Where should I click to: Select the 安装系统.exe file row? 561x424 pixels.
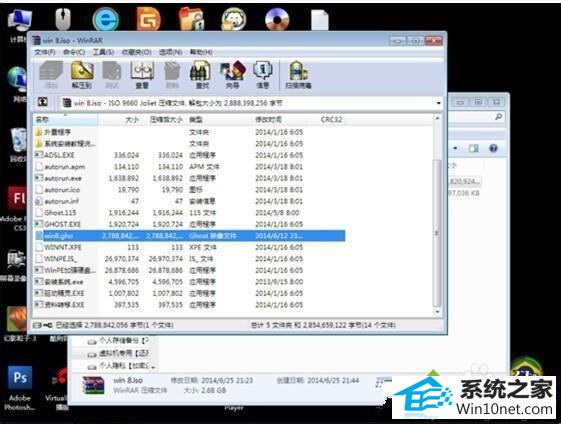[190, 282]
